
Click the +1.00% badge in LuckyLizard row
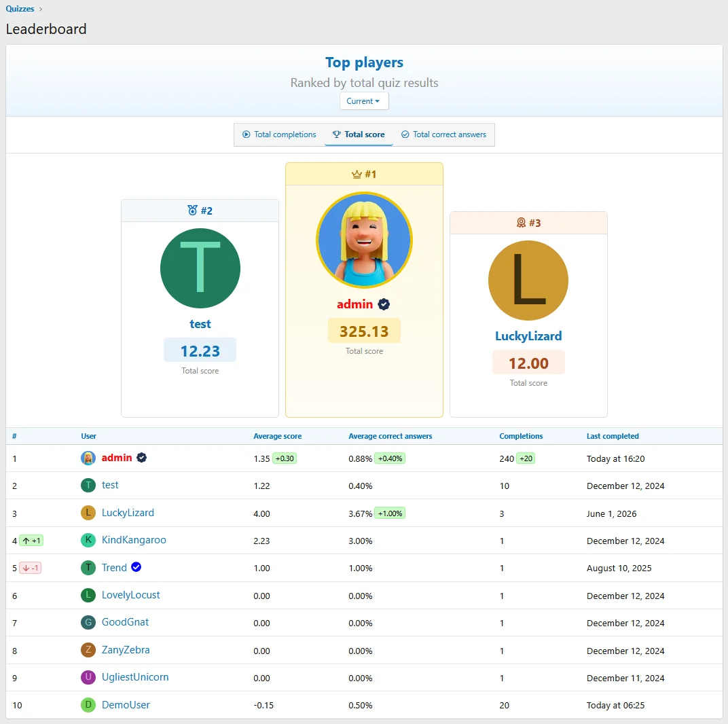click(x=390, y=513)
